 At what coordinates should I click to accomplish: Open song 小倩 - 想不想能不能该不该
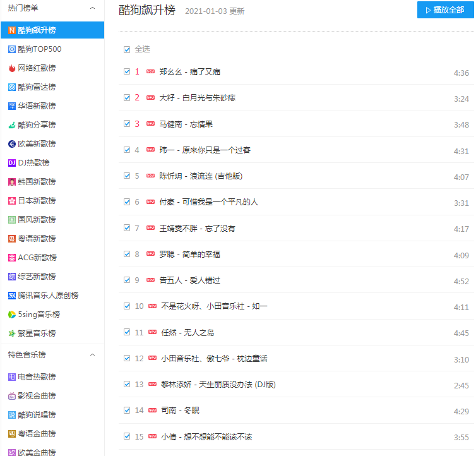(x=206, y=437)
